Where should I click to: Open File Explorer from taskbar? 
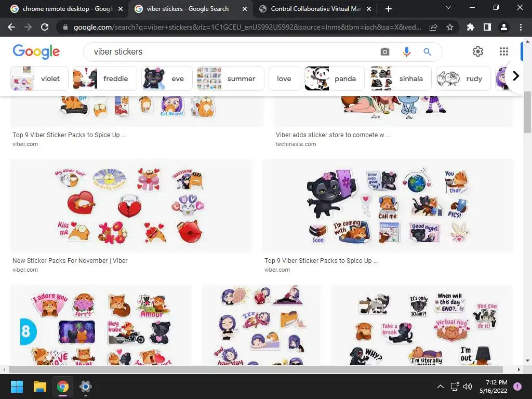[39, 387]
